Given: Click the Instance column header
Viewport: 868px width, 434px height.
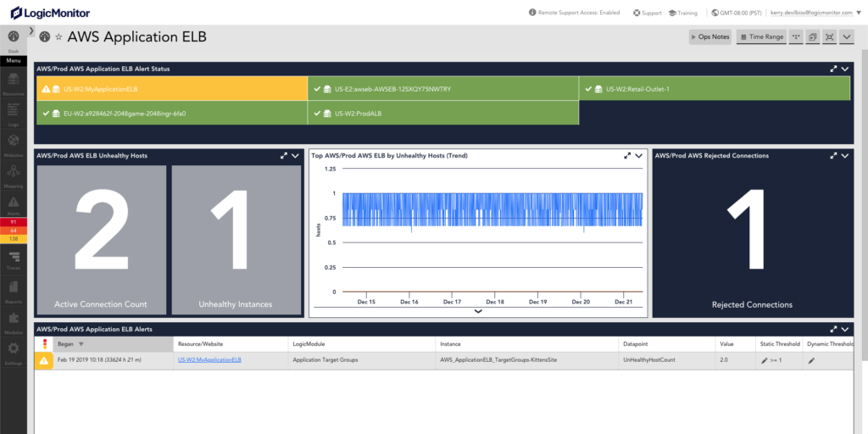Looking at the screenshot, I should pos(526,344).
